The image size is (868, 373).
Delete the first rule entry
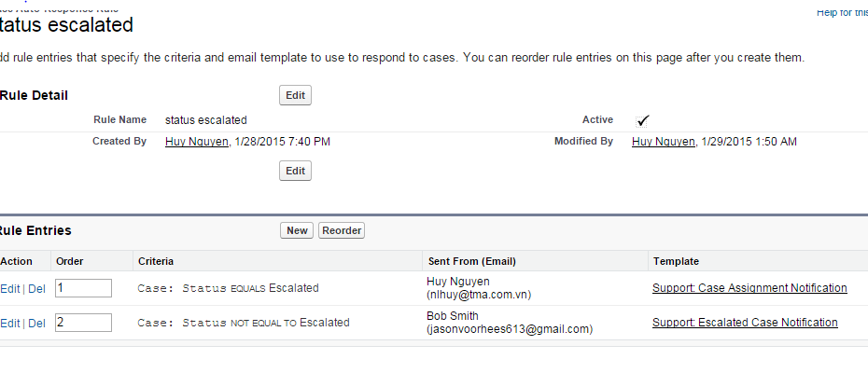(x=36, y=288)
